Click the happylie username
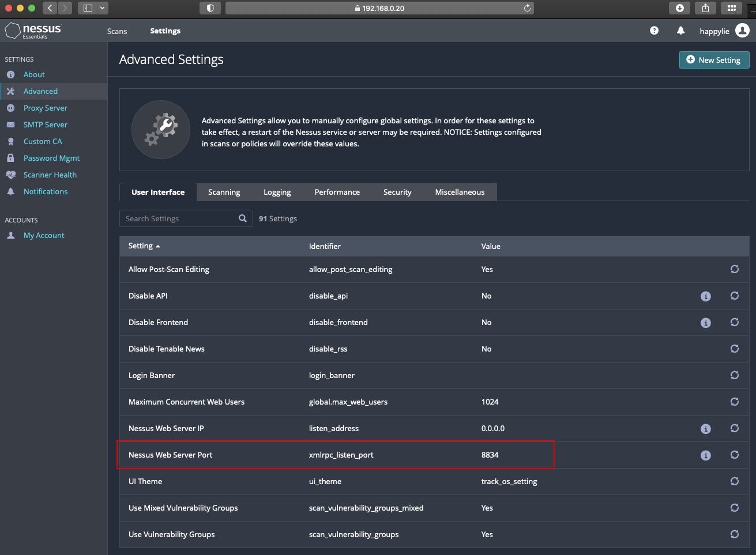The width and height of the screenshot is (756, 555). point(714,31)
